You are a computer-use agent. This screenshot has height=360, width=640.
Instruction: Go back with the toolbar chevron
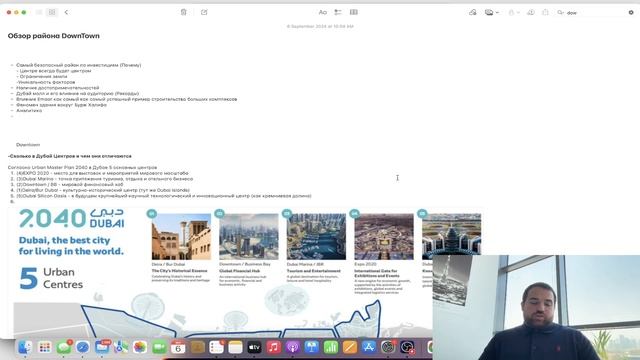point(66,12)
